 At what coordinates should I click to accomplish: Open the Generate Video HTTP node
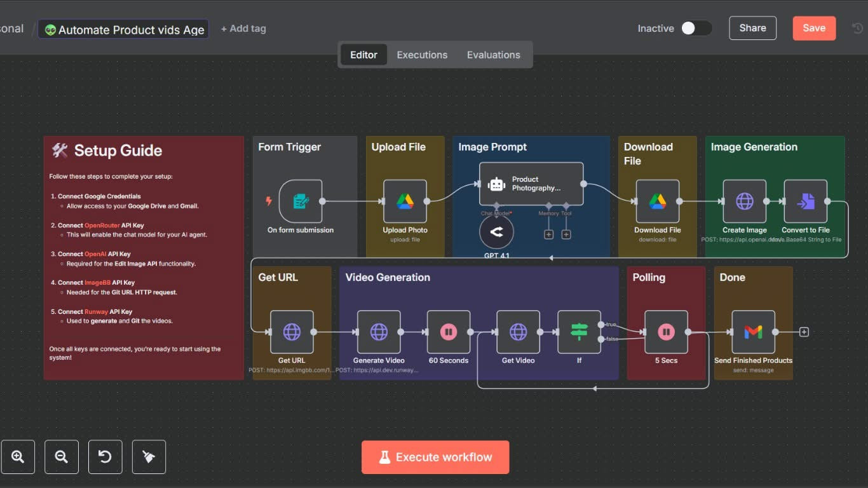[379, 332]
